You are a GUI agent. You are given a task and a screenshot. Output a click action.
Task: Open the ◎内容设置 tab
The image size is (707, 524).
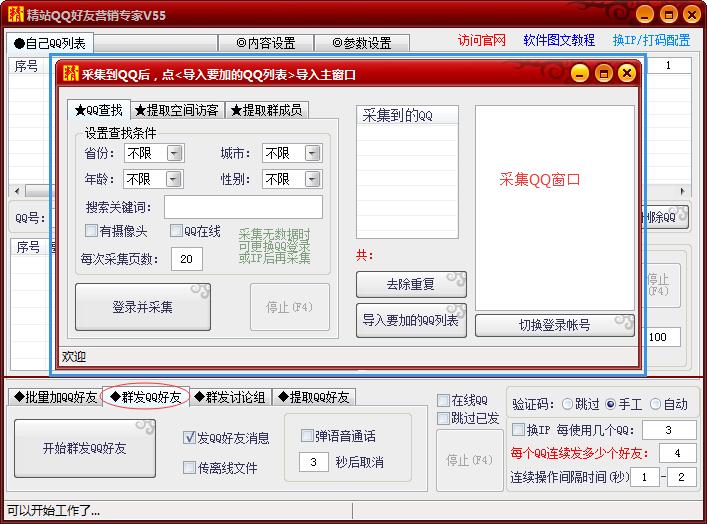(266, 43)
